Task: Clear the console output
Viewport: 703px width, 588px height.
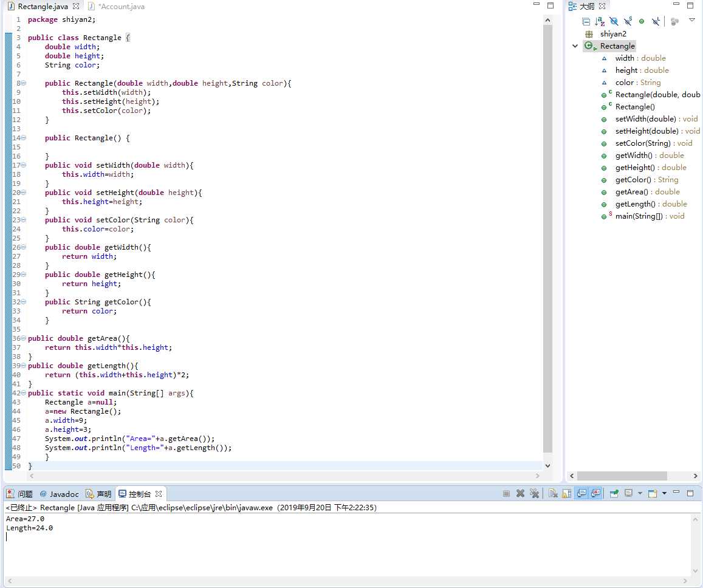Action: click(x=554, y=493)
